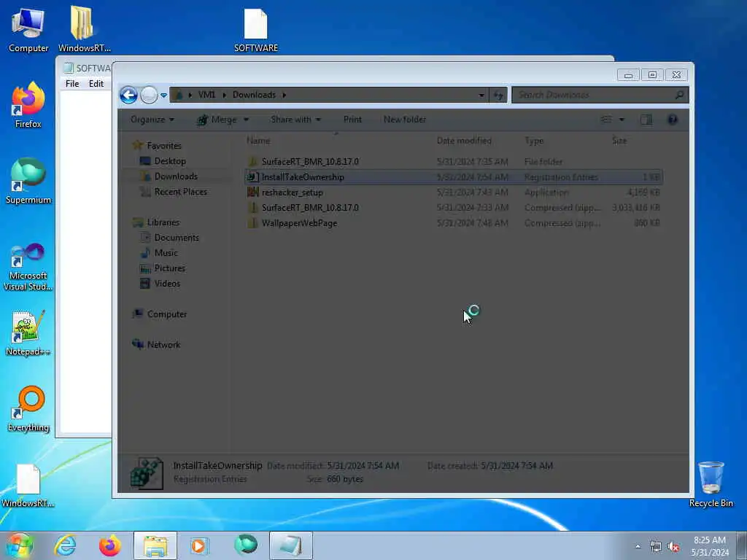Open the Edit menu in the SOFTWARE Notepad window
The image size is (747, 560).
pos(96,84)
